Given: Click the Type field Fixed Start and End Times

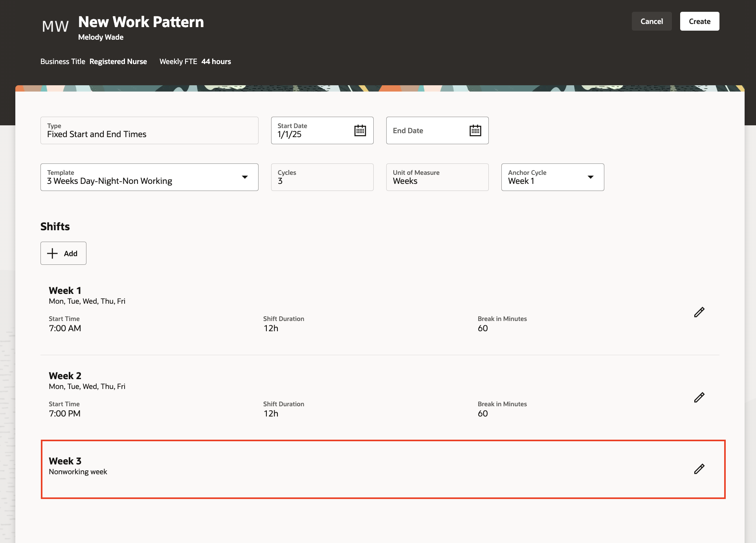Looking at the screenshot, I should 149,130.
